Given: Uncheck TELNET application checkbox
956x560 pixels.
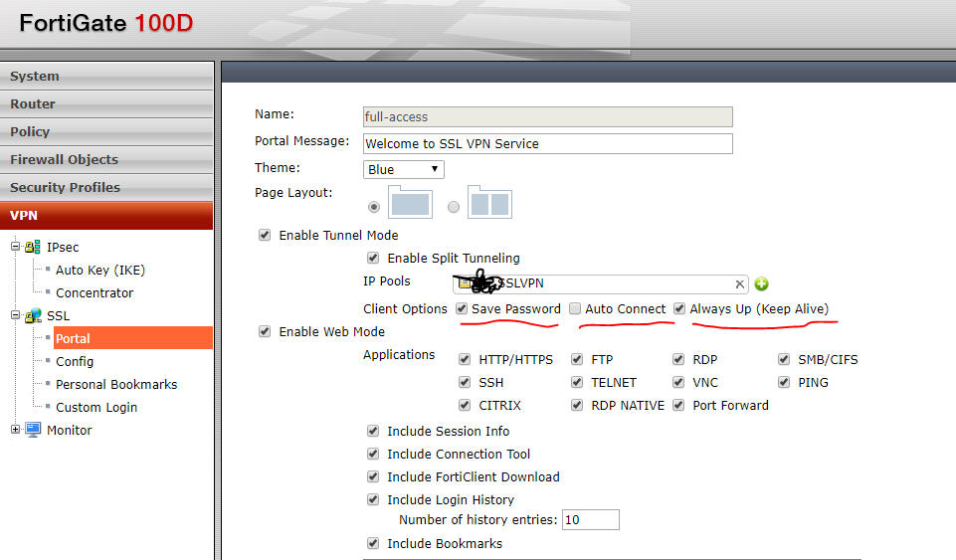Looking at the screenshot, I should pos(577,382).
